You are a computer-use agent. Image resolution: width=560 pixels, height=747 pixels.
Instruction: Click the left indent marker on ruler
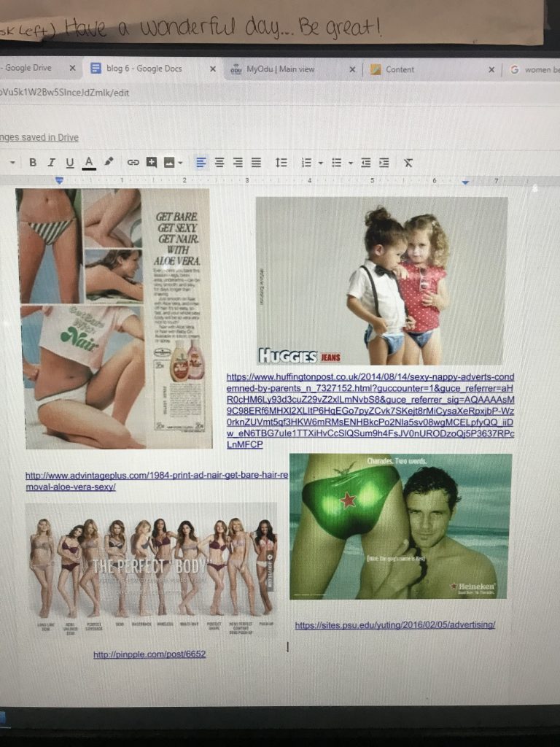[59, 181]
